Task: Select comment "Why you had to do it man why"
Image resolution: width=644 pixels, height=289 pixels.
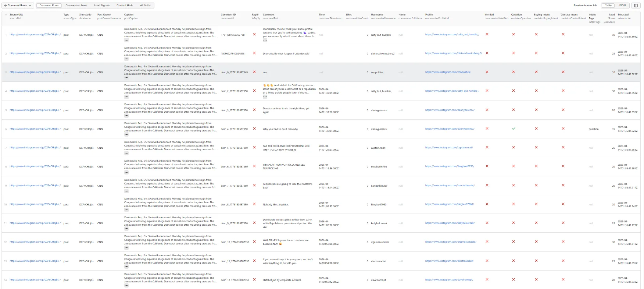Action: click(x=280, y=129)
